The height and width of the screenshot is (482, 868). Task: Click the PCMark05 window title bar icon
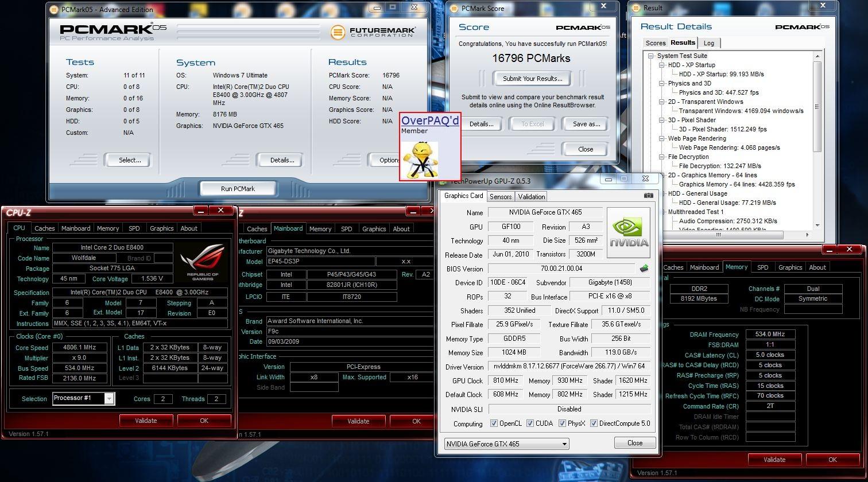(53, 9)
